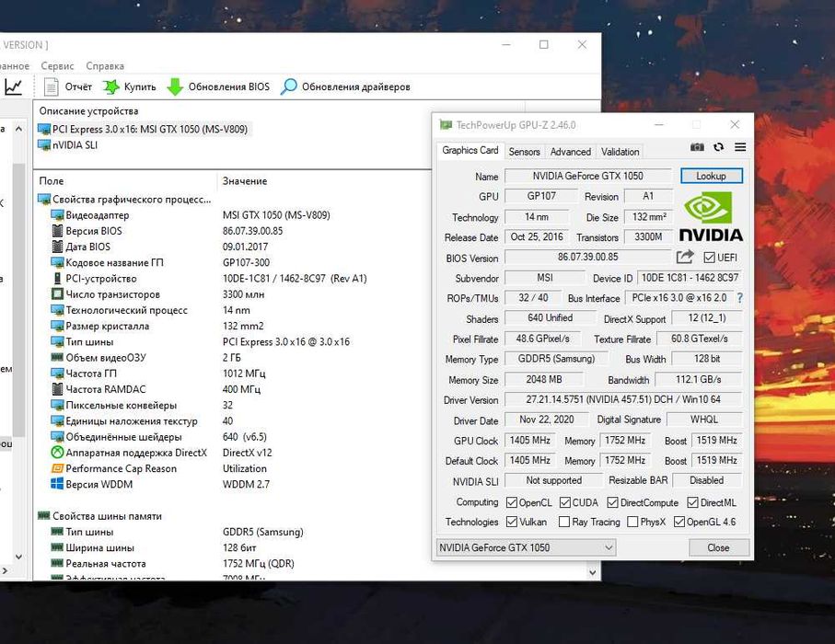Open the GPU-Z hamburger menu

740,147
